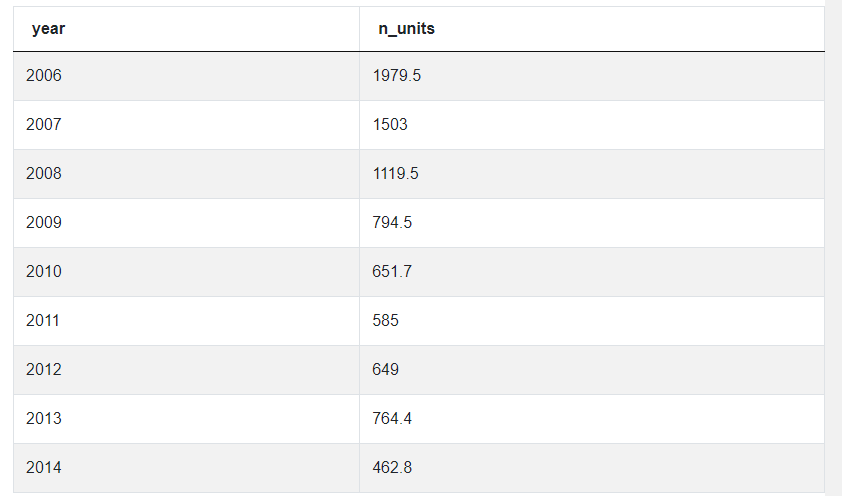Click the 794.5 units cell

(x=592, y=223)
